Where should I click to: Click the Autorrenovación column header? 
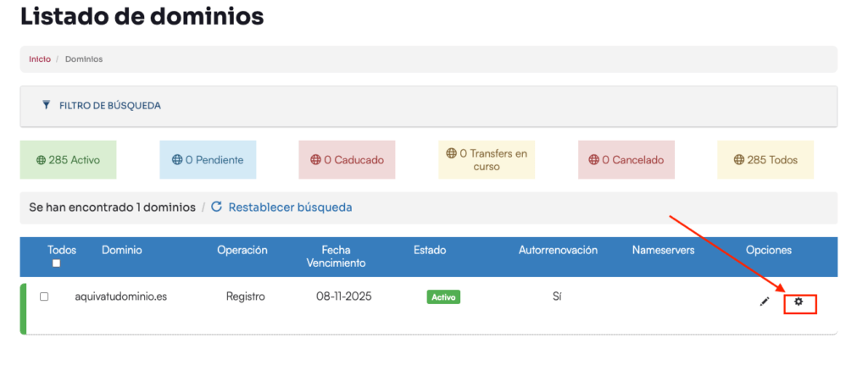pyautogui.click(x=558, y=250)
